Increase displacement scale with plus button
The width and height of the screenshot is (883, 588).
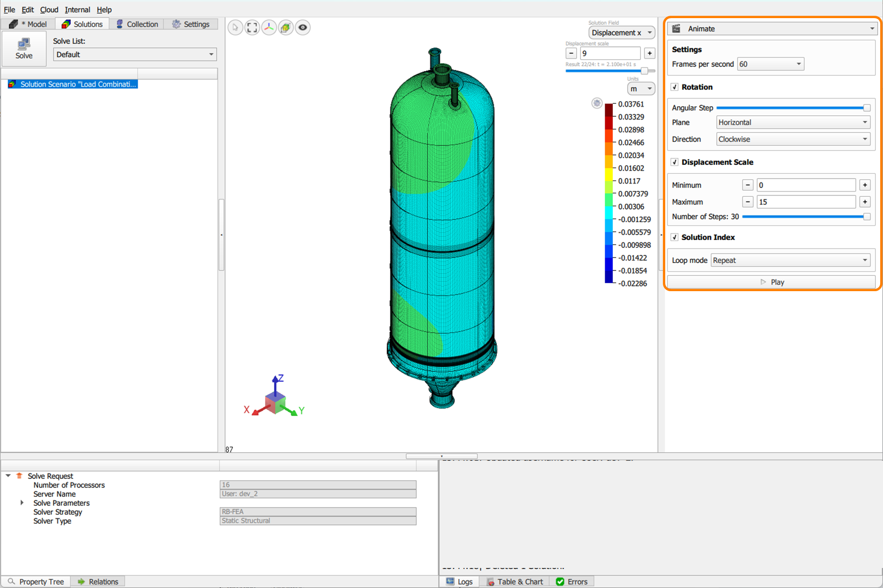650,53
